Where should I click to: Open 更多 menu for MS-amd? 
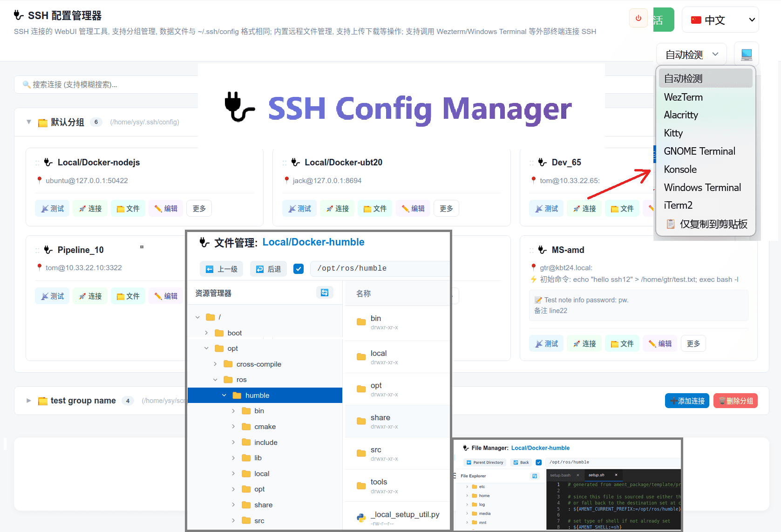(693, 343)
